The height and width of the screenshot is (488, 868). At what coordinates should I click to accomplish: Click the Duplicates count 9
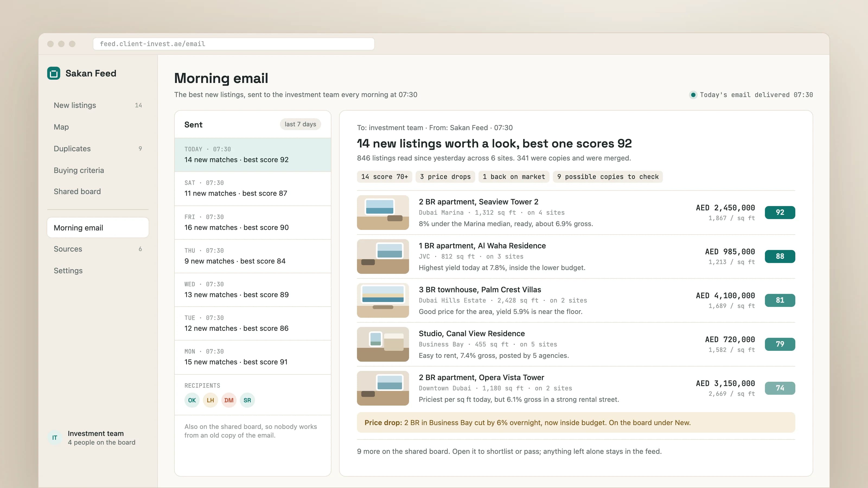140,149
